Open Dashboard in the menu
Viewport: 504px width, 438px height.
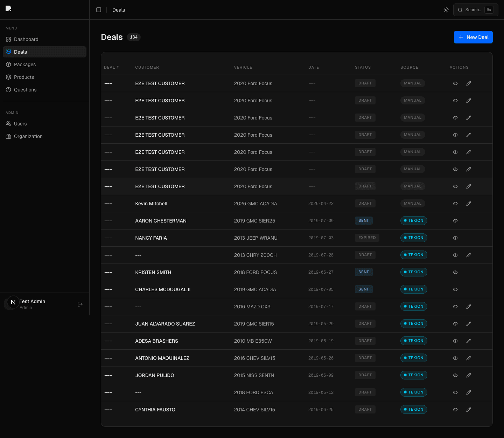click(x=44, y=39)
